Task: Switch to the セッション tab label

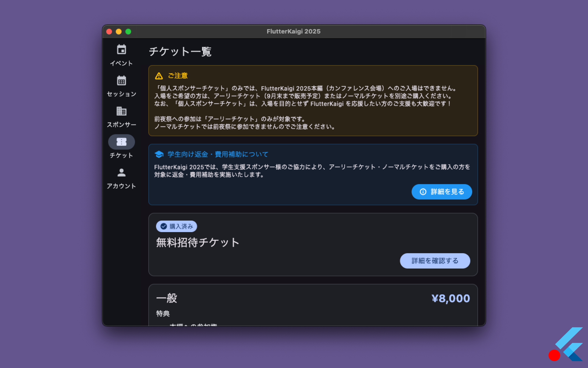Action: pos(122,94)
